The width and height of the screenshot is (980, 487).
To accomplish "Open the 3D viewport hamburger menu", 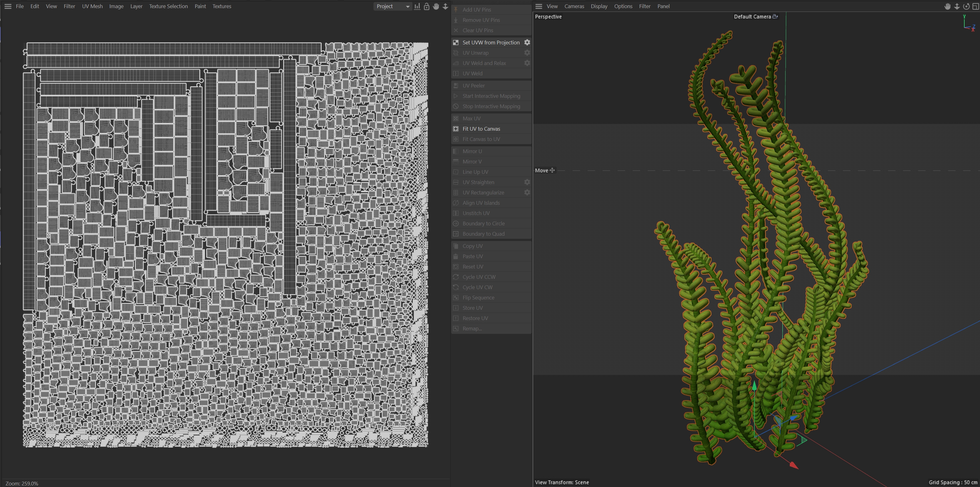I will click(x=538, y=7).
